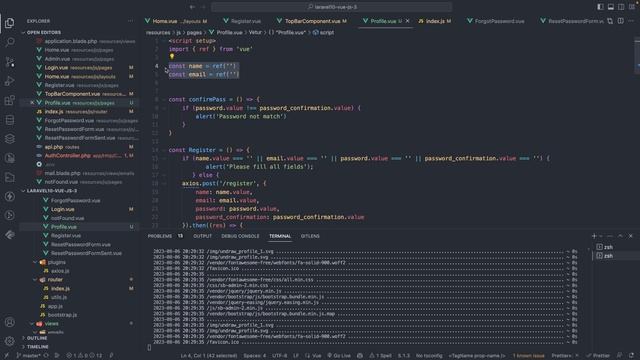Fold the confirmPass function with its arrow
The width and height of the screenshot is (640, 360).
[164, 99]
